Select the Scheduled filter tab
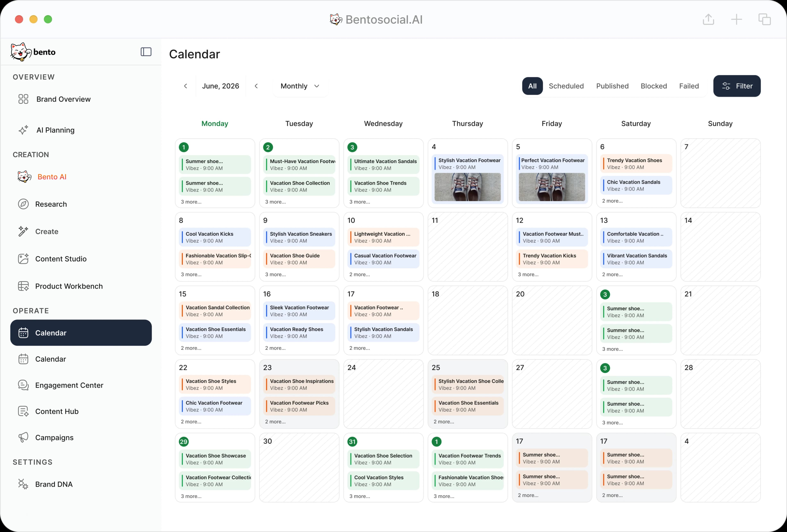Screen dimensions: 787x532 point(566,86)
